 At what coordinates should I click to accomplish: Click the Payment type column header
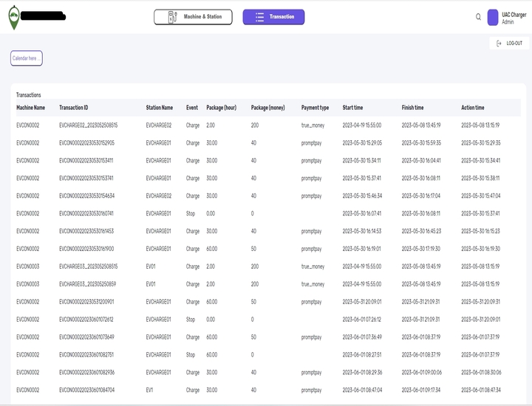[315, 108]
